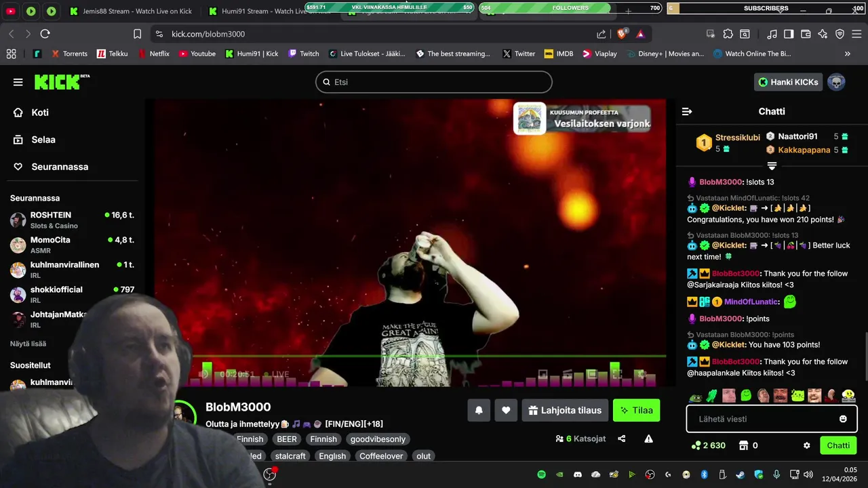The width and height of the screenshot is (868, 488).
Task: Focus the Etsi search field
Action: (x=434, y=82)
